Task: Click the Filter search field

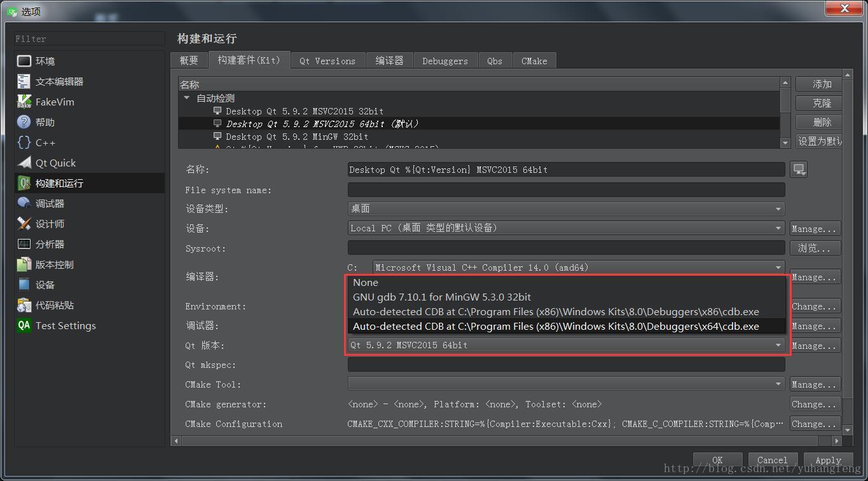Action: click(89, 39)
